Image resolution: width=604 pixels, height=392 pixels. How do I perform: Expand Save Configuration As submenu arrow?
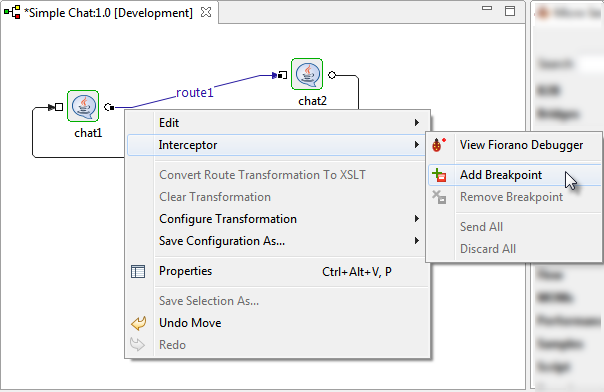(416, 241)
